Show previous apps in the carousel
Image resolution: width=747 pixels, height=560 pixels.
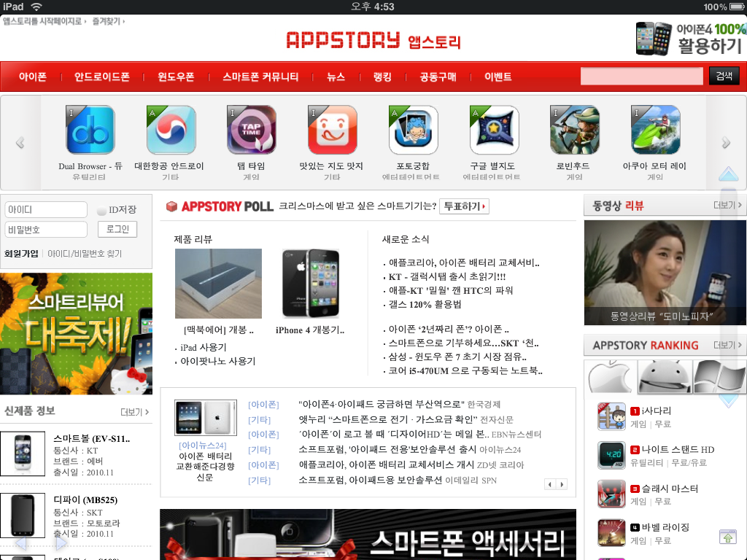pyautogui.click(x=20, y=142)
